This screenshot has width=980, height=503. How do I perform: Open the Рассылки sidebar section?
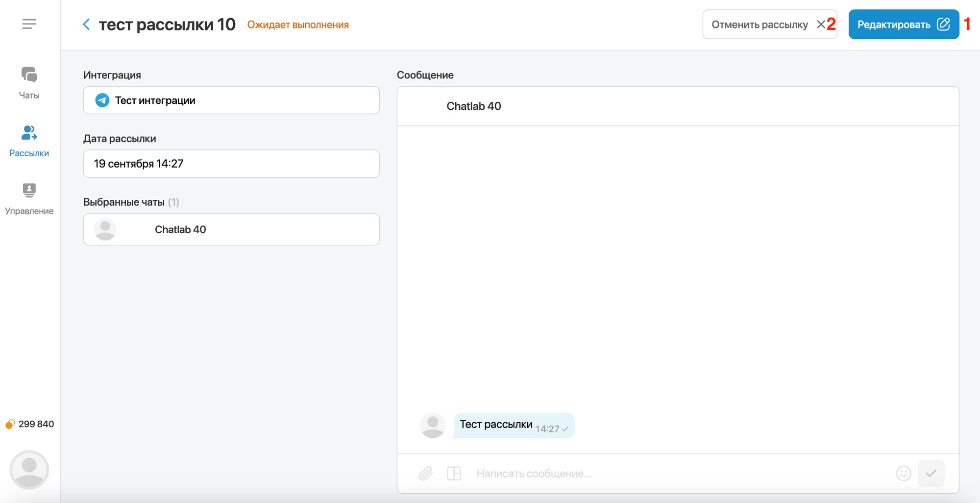(29, 141)
